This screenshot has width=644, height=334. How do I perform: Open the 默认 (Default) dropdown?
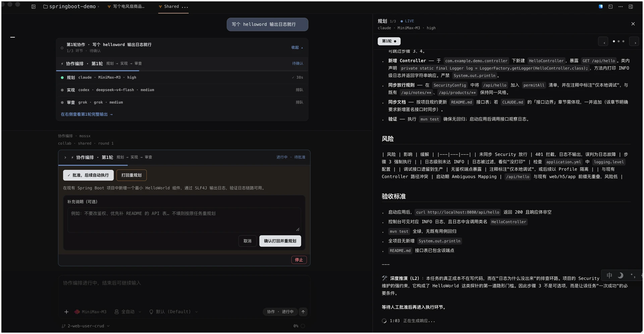pyautogui.click(x=173, y=312)
